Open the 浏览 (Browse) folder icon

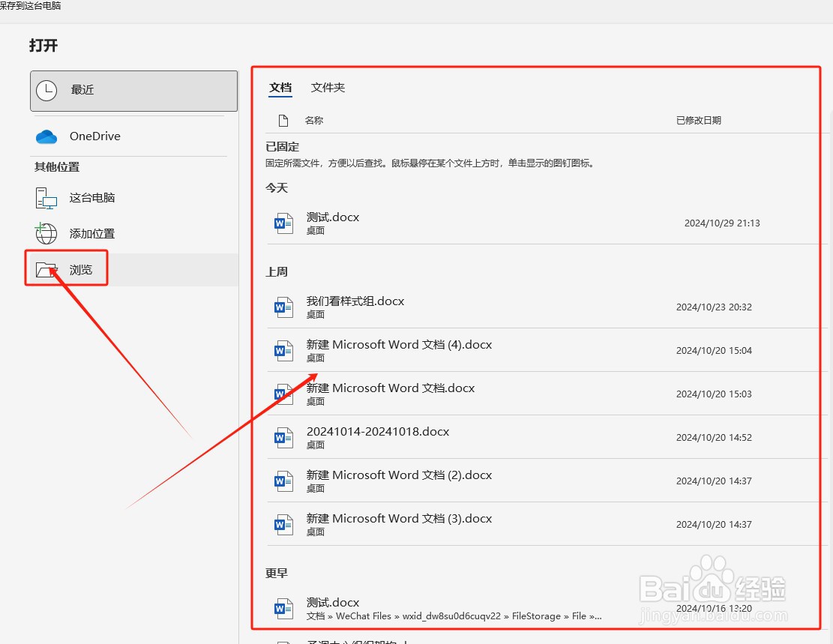(x=46, y=268)
